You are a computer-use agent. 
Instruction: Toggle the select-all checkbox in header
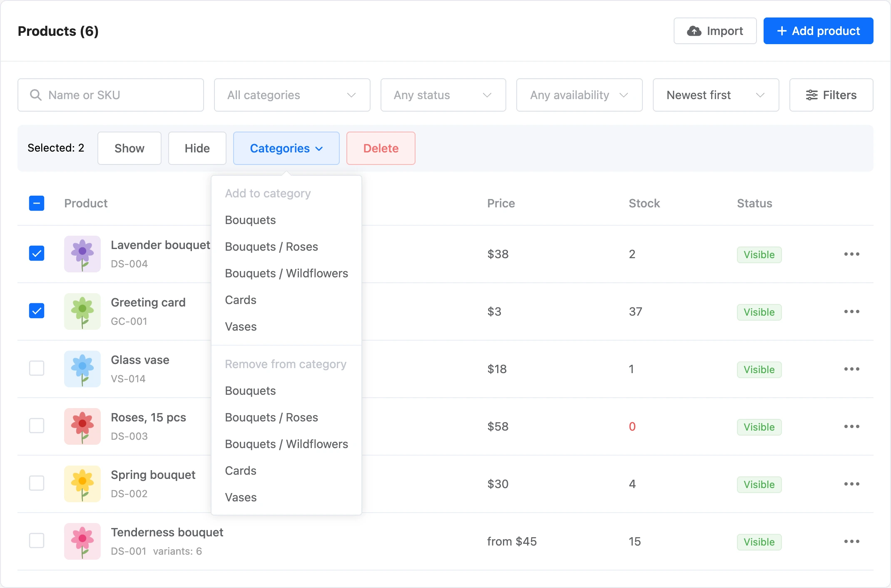click(37, 203)
